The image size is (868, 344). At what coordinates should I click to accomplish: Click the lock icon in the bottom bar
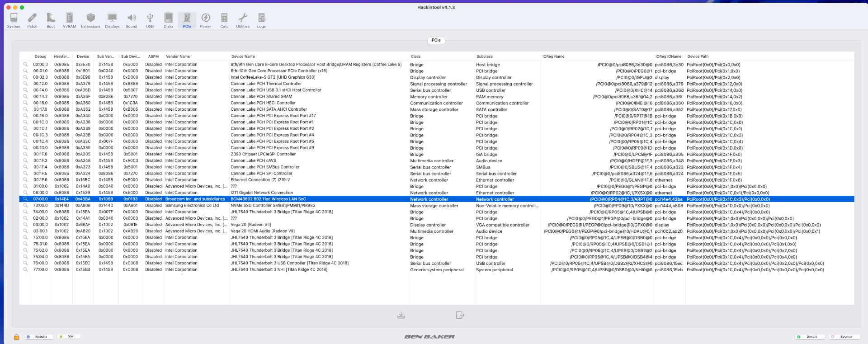(16, 337)
